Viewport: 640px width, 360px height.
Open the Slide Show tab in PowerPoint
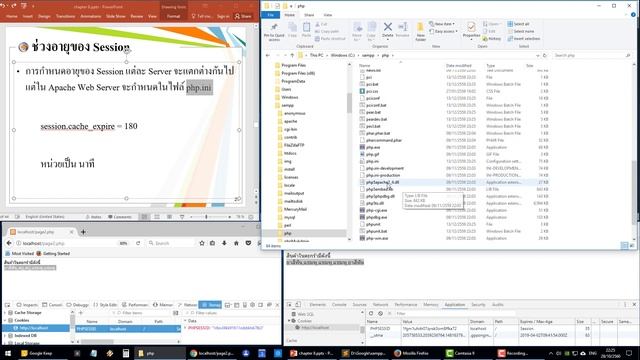(x=116, y=16)
